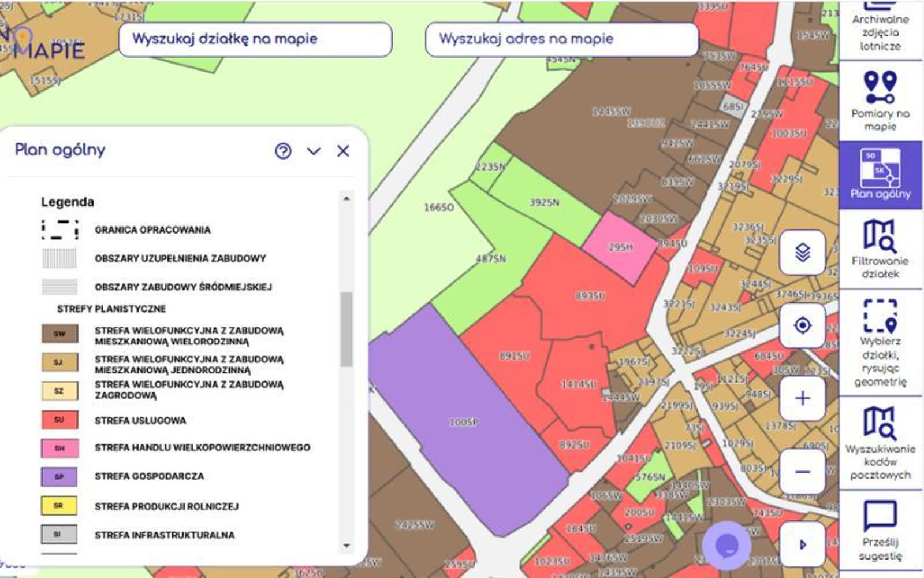Select the Plan ogólny sidebar tool

coord(880,175)
